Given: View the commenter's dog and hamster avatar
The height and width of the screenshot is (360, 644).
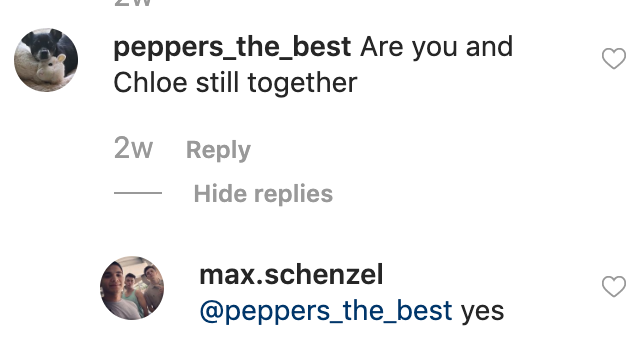Looking at the screenshot, I should tap(46, 60).
